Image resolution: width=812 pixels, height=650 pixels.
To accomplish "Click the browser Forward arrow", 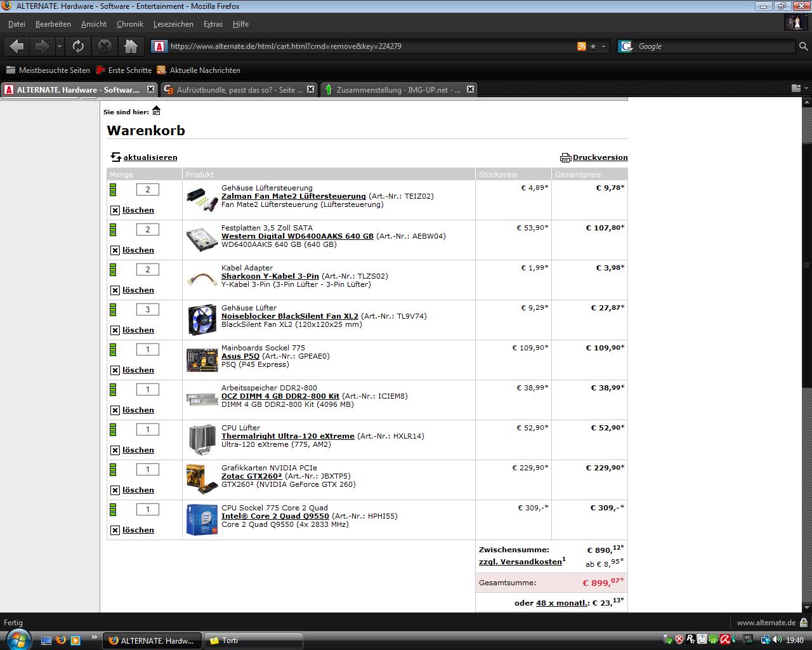I will [x=42, y=46].
